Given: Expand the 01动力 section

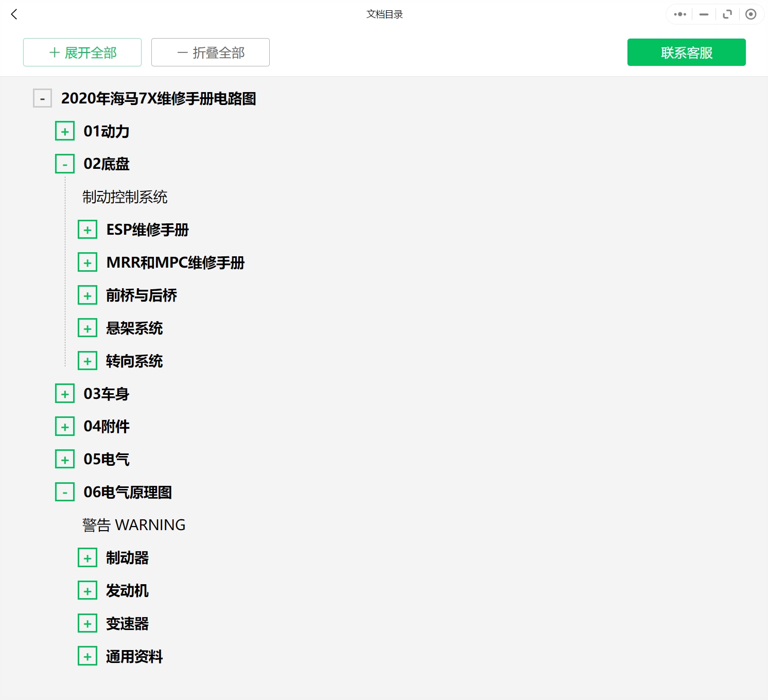Looking at the screenshot, I should [x=65, y=131].
